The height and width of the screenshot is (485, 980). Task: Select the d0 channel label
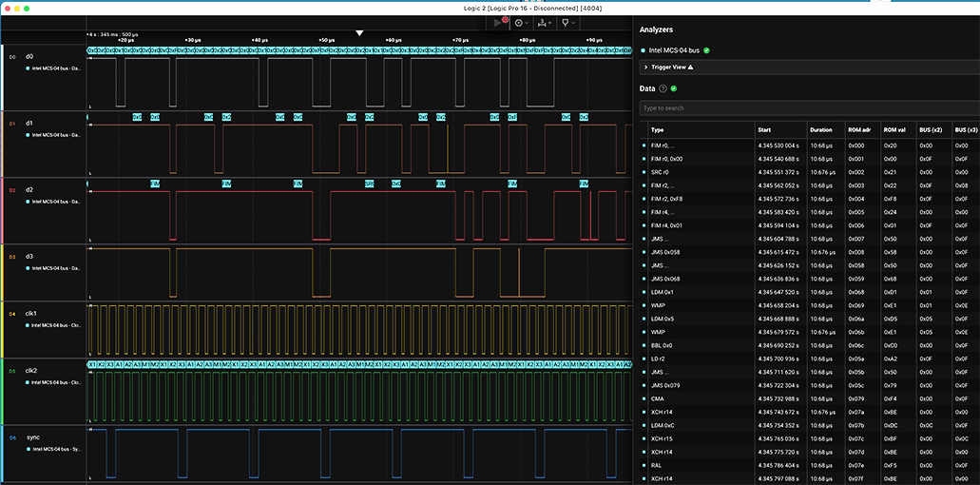pyautogui.click(x=29, y=57)
